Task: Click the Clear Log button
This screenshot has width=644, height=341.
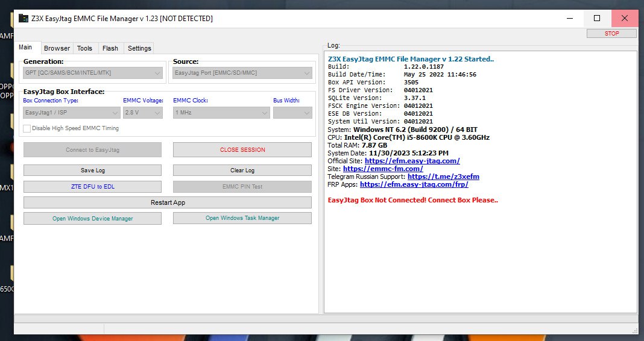Action: [242, 170]
